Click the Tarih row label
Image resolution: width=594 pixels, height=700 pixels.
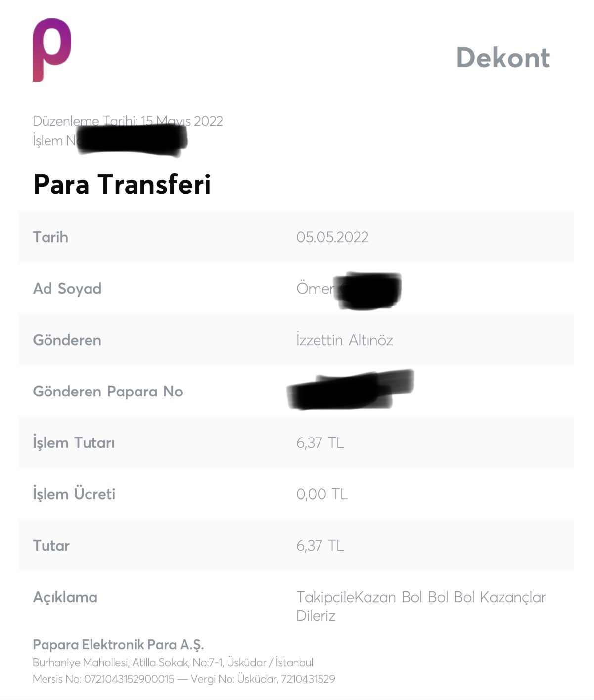click(50, 237)
